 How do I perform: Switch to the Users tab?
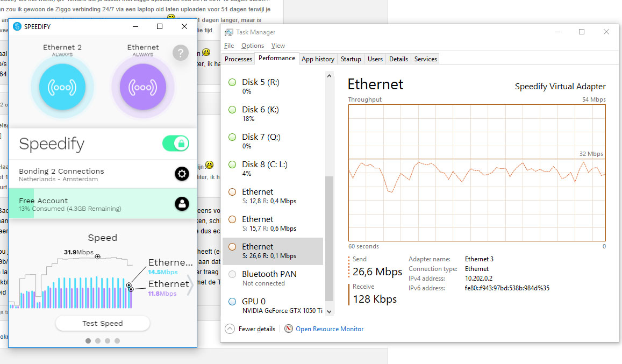click(375, 59)
